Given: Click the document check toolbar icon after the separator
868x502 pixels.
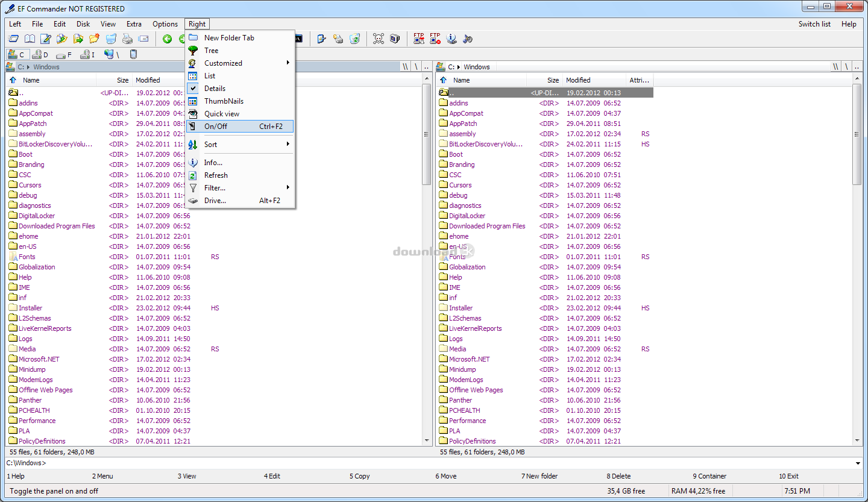Looking at the screenshot, I should click(x=322, y=39).
